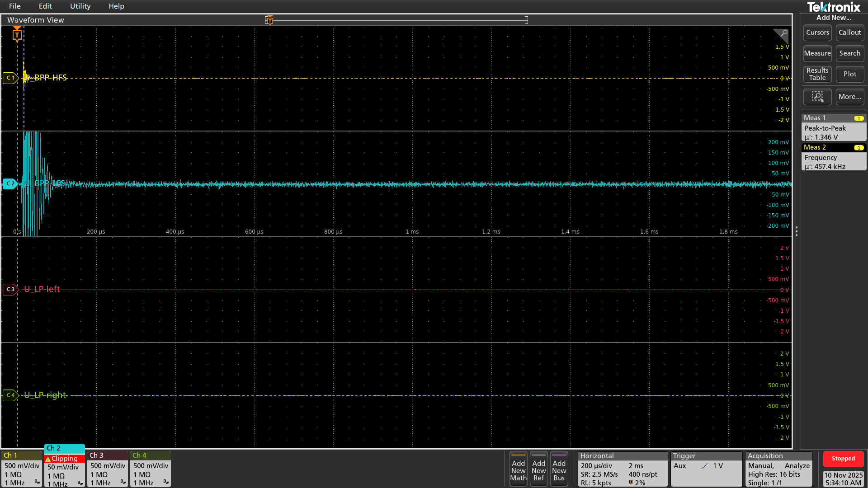Click the Ch 2 Clipping warning icon

[48, 459]
